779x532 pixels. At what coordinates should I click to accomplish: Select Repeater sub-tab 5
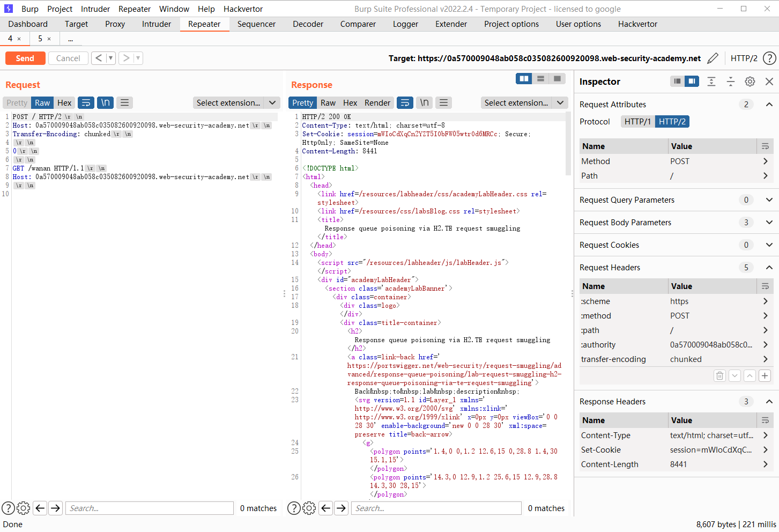click(40, 39)
